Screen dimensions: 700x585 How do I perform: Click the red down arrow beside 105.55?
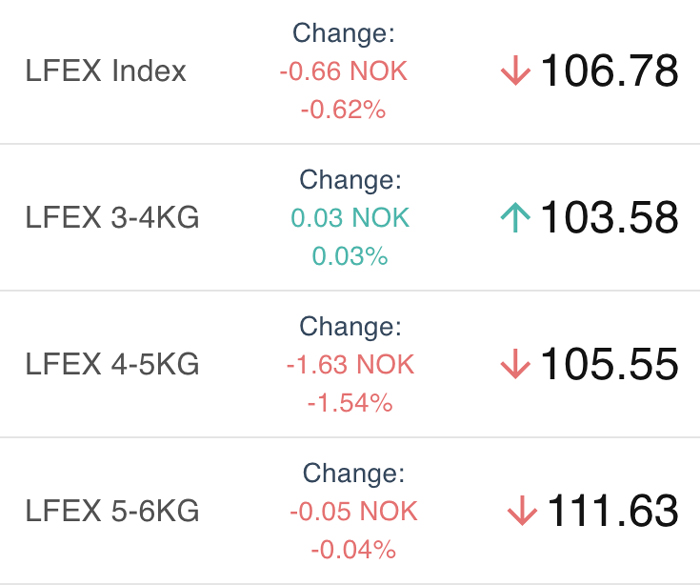[x=515, y=364]
